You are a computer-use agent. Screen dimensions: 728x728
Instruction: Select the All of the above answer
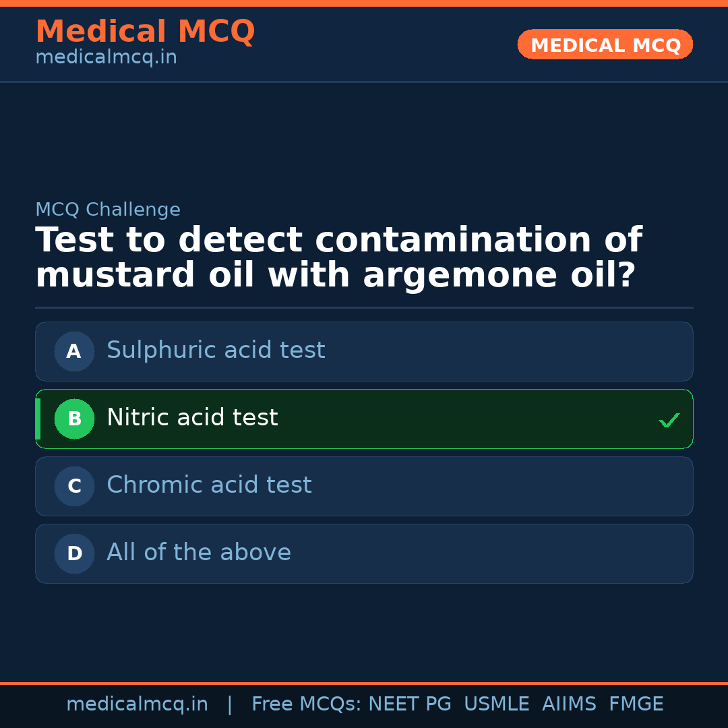click(199, 553)
